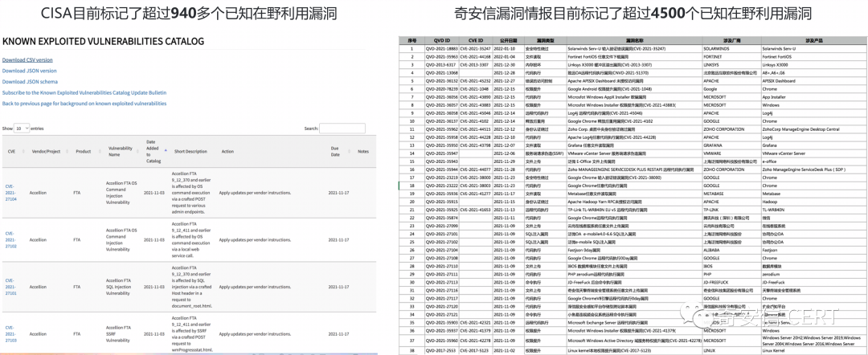Select cell CVE-2021-45232

pos(476,81)
